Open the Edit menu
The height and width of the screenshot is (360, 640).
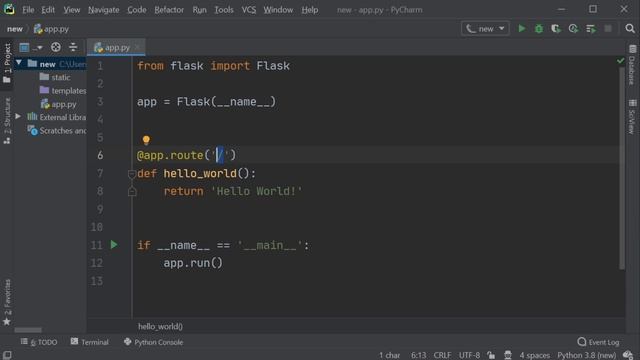coord(48,10)
